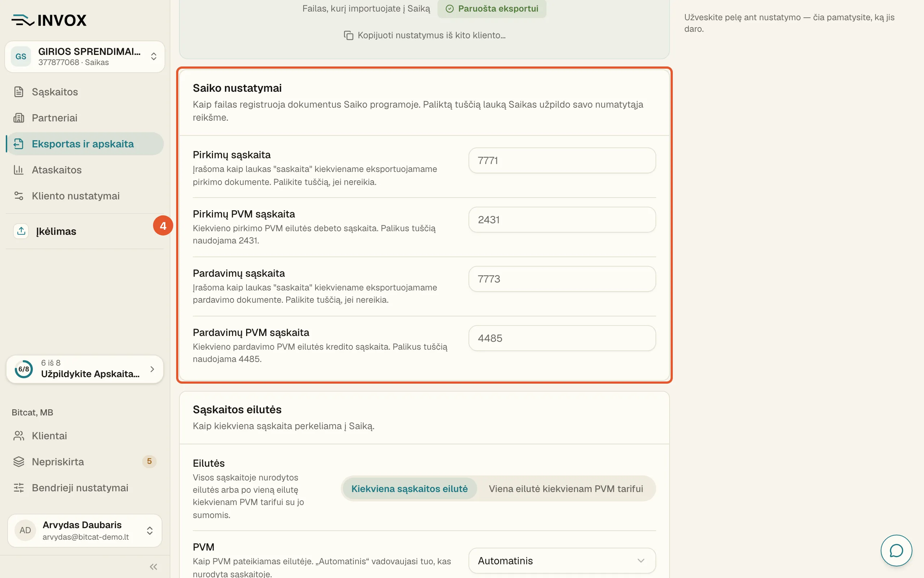
Task: Select Kiekviena sąskaitos eilutė option
Action: point(409,488)
